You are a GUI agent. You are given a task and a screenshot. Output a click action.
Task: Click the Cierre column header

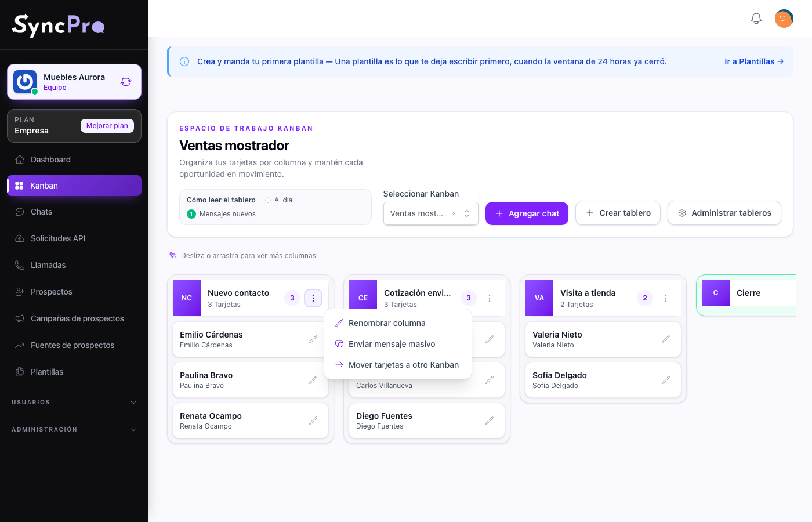click(749, 293)
